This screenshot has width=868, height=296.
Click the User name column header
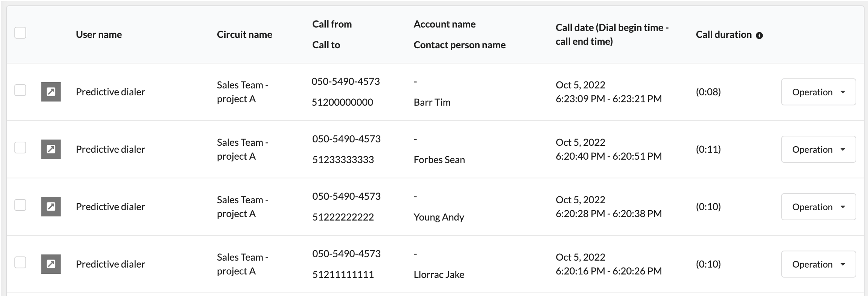pyautogui.click(x=99, y=34)
